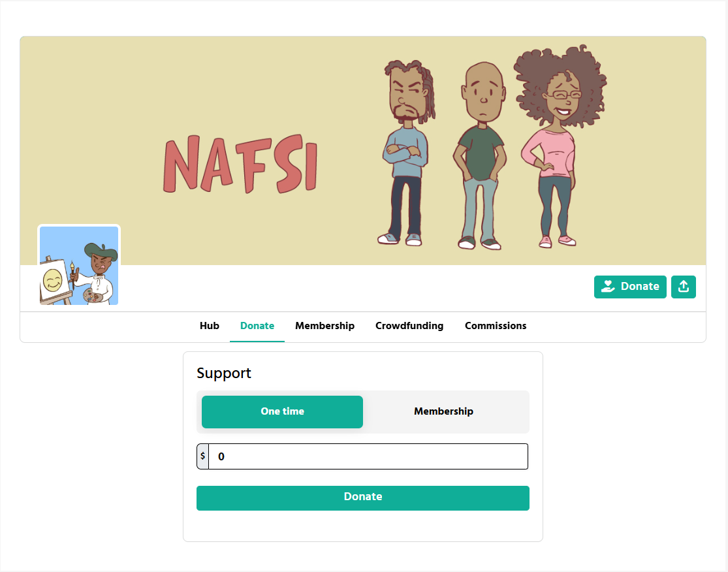Screen dimensions: 728x572
Task: Click the bald character in green shirt
Action: pyautogui.click(x=480, y=155)
